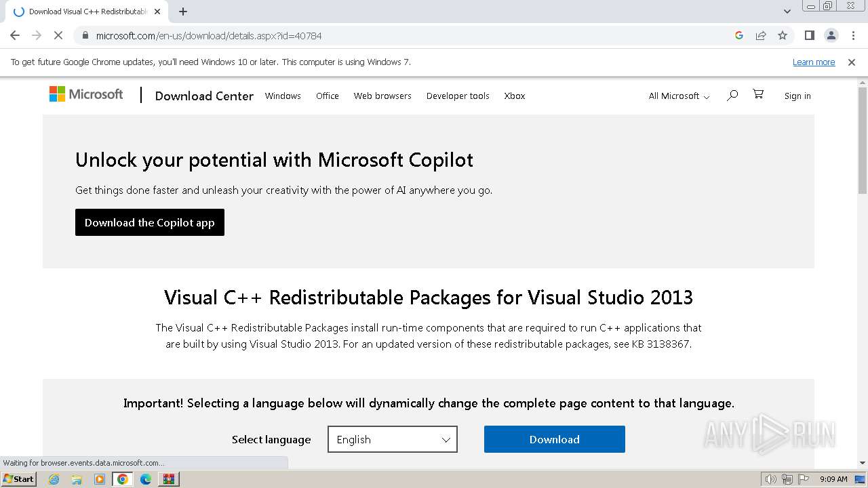Open the Developer tools navigation item
This screenshot has width=868, height=488.
[x=458, y=96]
